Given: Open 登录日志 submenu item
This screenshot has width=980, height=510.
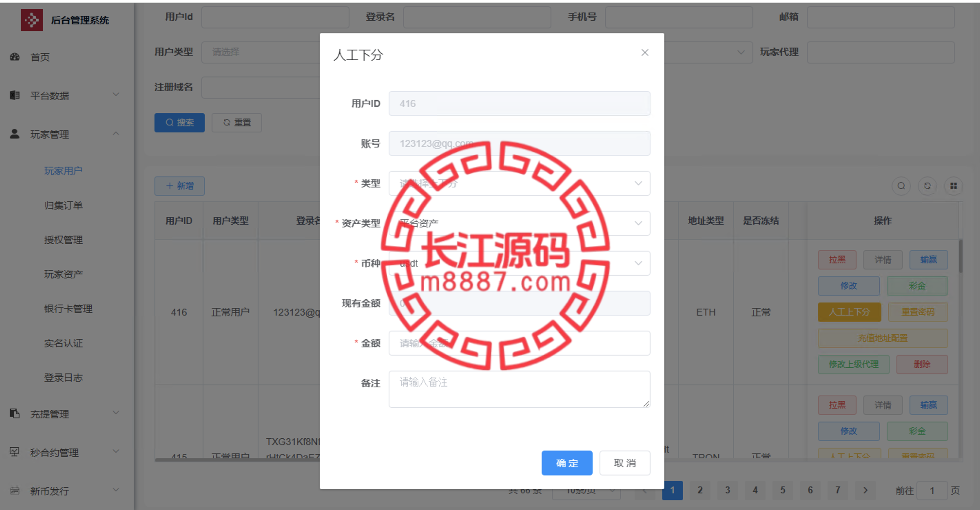Looking at the screenshot, I should click(63, 378).
